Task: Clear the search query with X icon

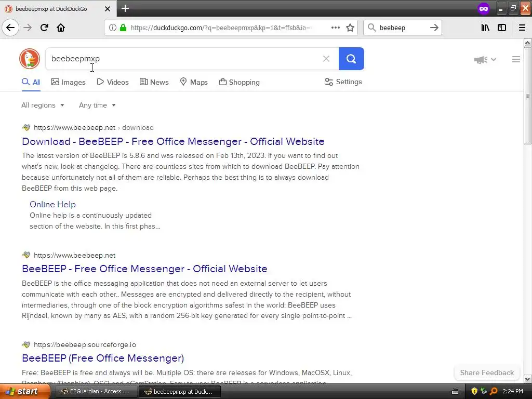Action: (326, 59)
